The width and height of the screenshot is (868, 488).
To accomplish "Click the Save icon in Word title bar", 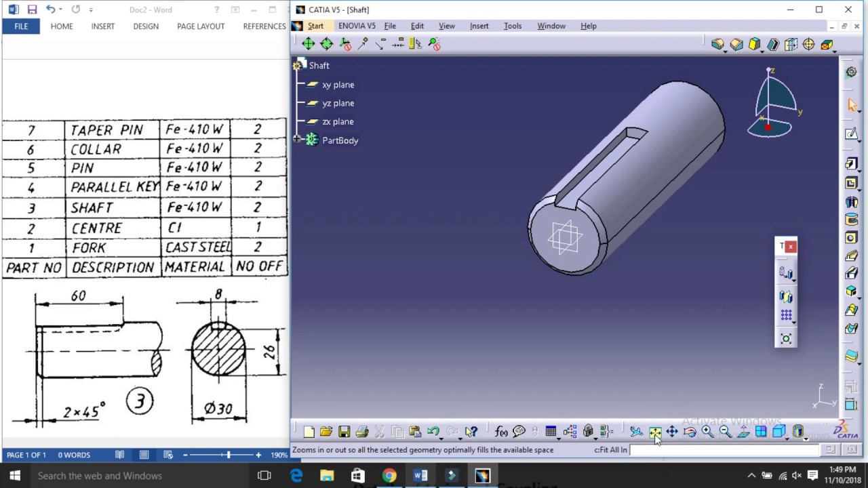I will click(x=32, y=9).
